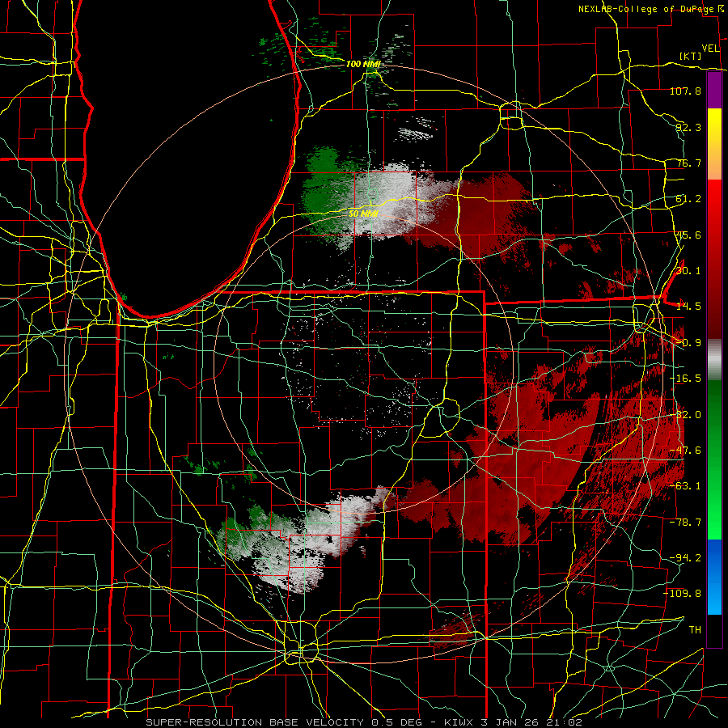This screenshot has width=728, height=728.
Task: Click the [KT] units label
Action: tap(691, 56)
